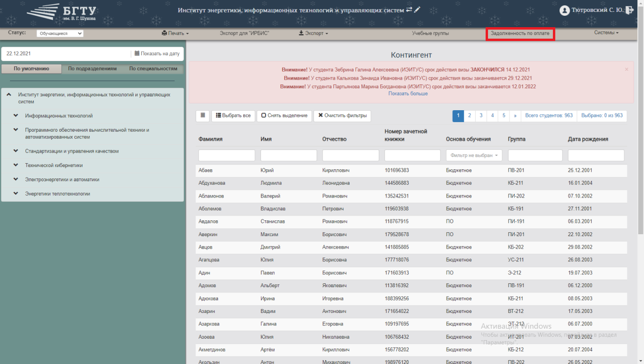
Task: Open the Основа обучения filter dropdown
Action: click(474, 156)
